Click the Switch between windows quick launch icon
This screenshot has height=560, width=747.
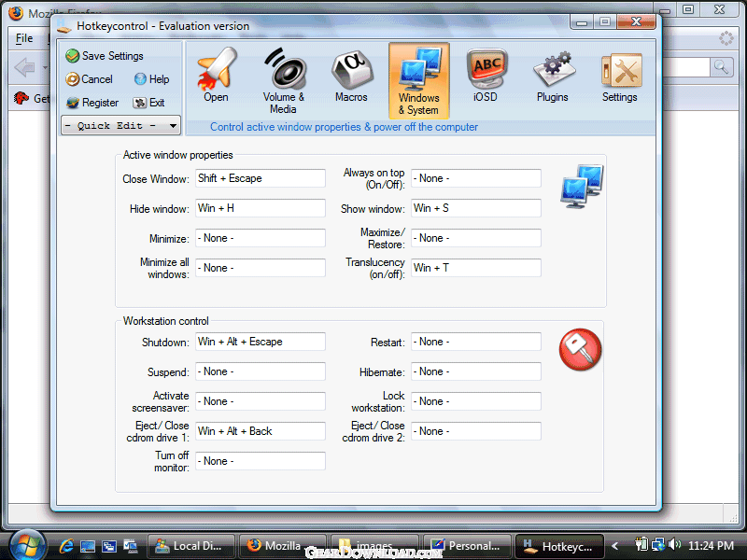pos(109,546)
